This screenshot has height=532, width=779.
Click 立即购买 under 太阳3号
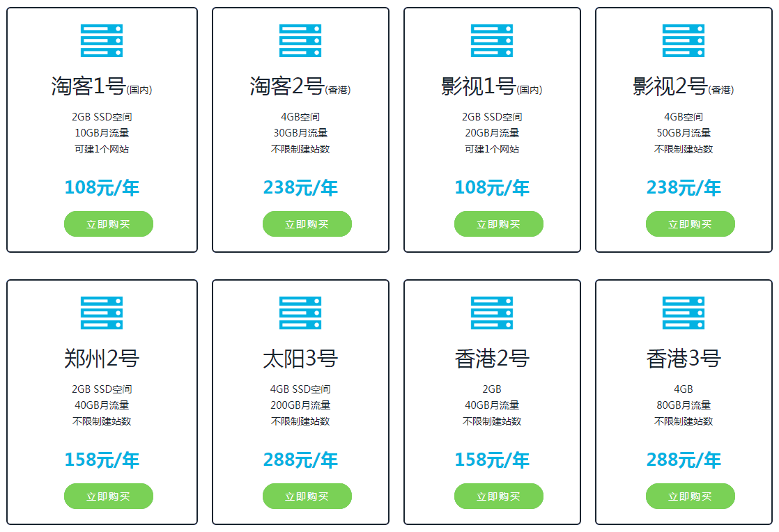pos(307,496)
